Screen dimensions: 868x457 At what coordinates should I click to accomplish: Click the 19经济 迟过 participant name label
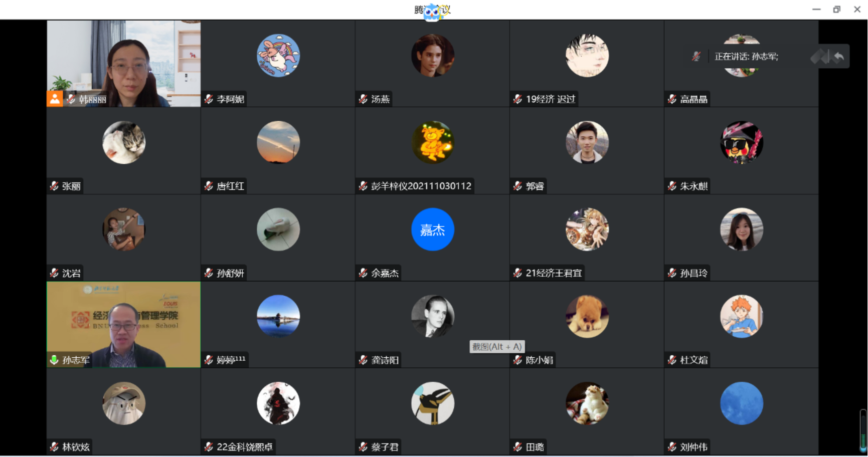point(551,99)
